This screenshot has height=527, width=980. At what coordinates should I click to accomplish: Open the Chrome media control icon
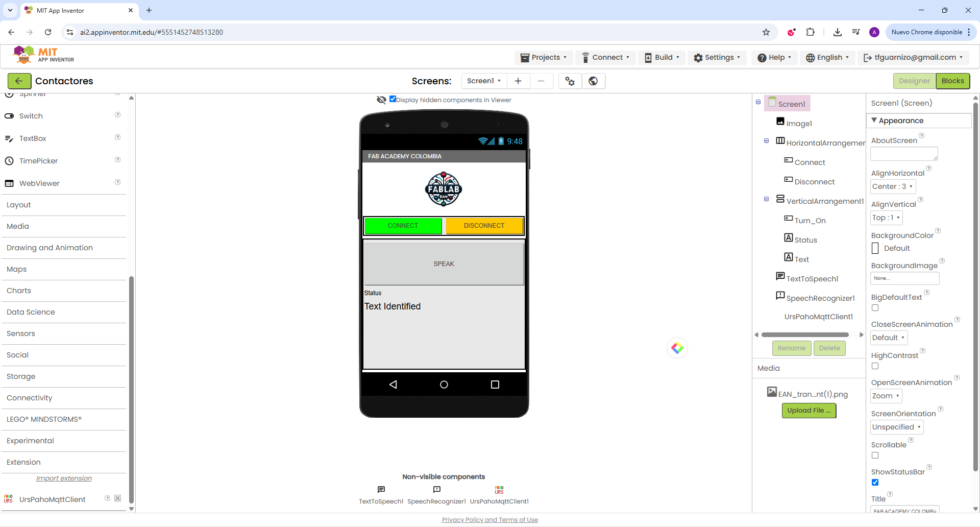coord(856,32)
